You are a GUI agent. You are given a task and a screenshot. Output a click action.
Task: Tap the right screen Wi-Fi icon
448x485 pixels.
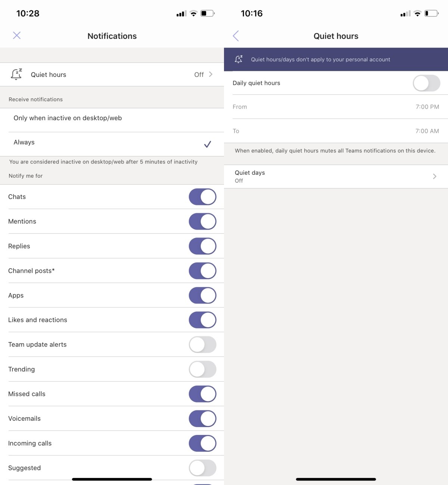click(417, 13)
